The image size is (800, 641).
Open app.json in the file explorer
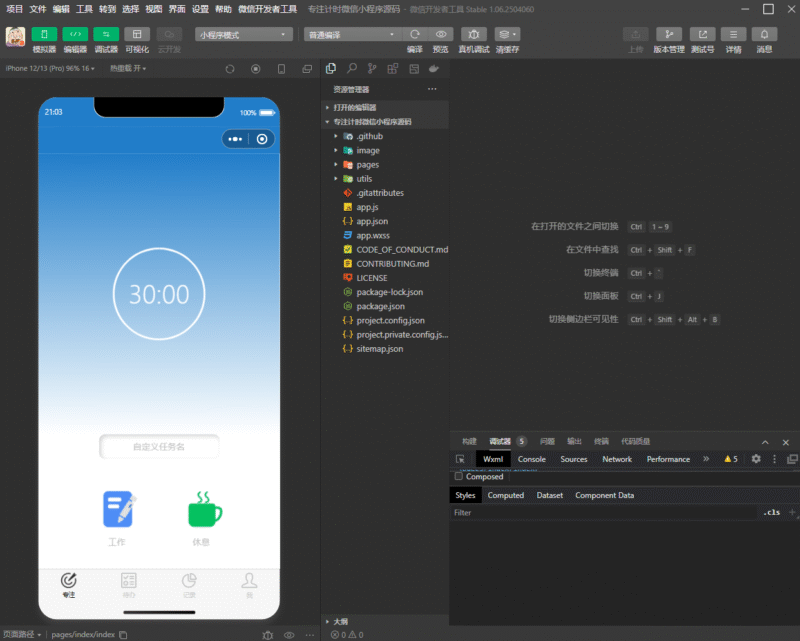[372, 221]
